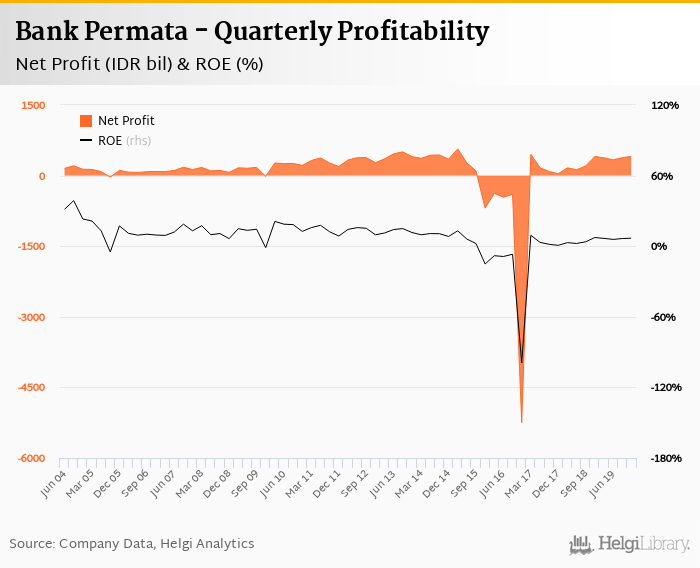Click the Source: Company Data footer text
700x568 pixels.
132,543
